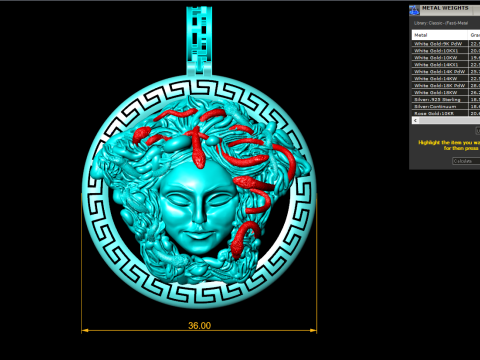Click the 36.00 dimension value
This screenshot has height=360, width=480.
point(199,326)
